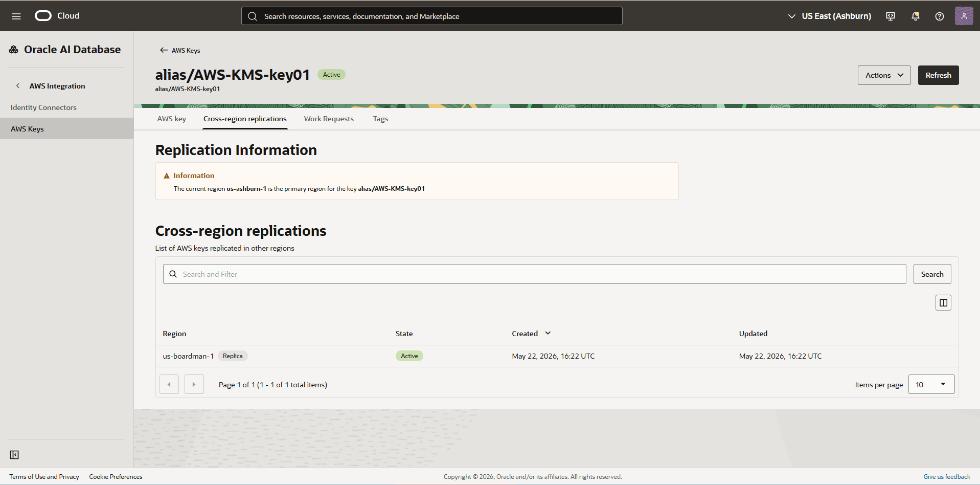This screenshot has height=485, width=980.
Task: Click the State column header
Action: [404, 334]
